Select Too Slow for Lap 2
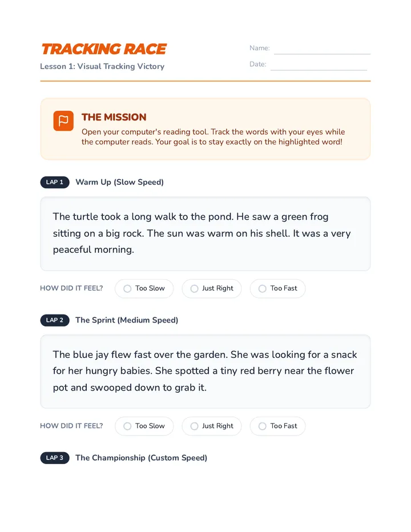This screenshot has height=532, width=411. pyautogui.click(x=144, y=426)
